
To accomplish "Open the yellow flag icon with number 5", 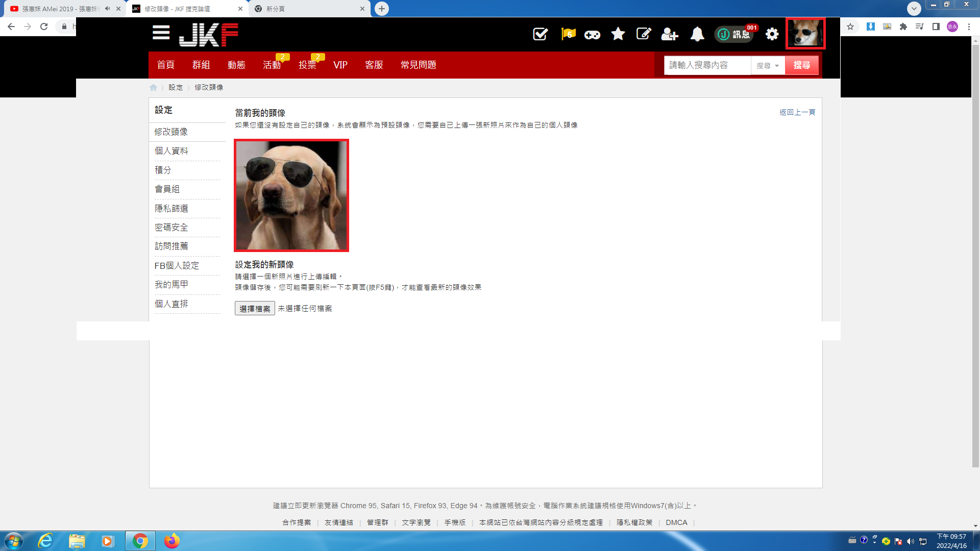I will point(568,34).
